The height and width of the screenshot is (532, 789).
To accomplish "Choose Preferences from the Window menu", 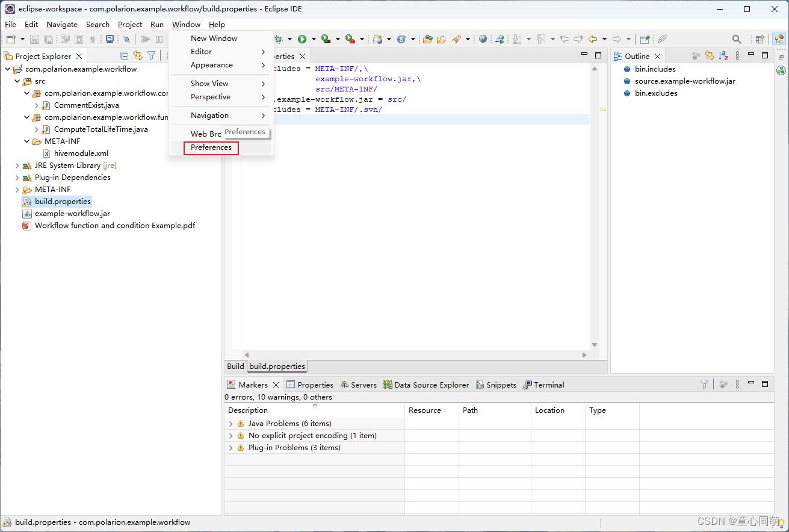I will pos(211,147).
